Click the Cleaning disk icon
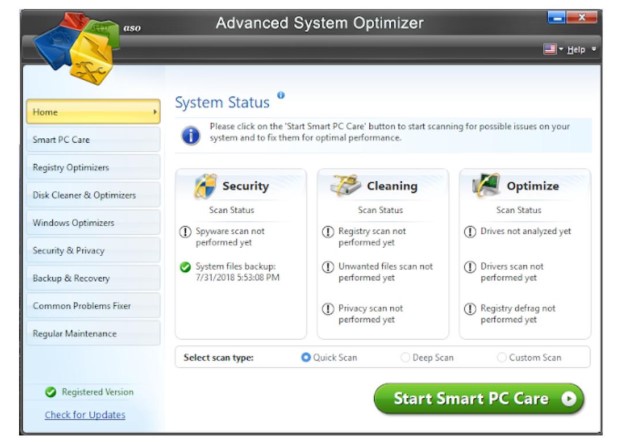 coord(345,185)
